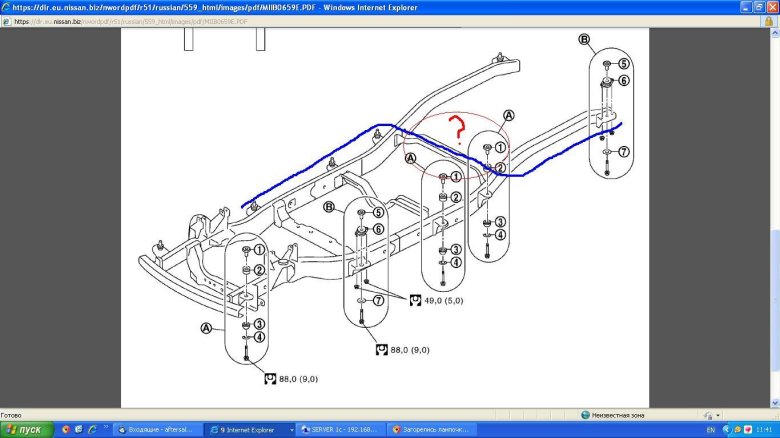Close the Internet Explorer window
This screenshot has height=438, width=780.
772,6
